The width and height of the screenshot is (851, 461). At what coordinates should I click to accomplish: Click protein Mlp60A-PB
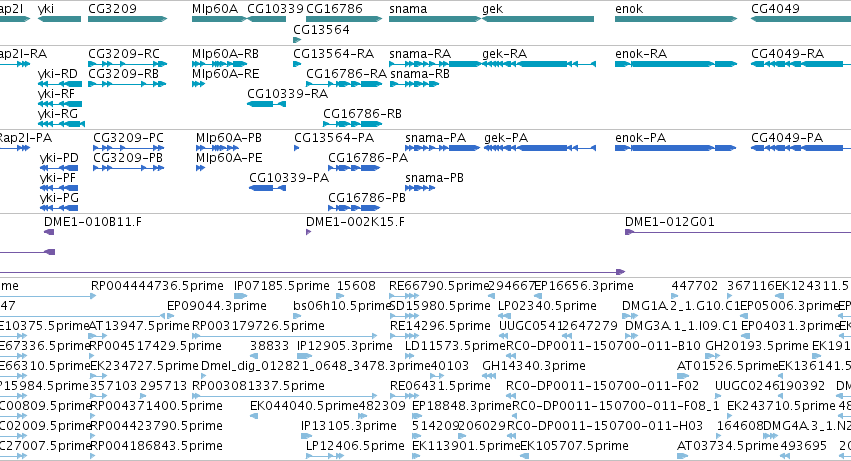229,138
